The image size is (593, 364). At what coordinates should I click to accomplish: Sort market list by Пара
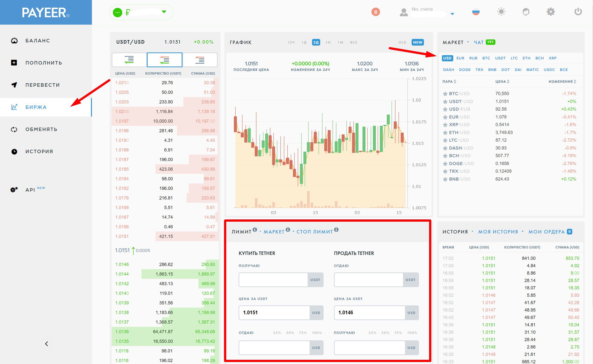pyautogui.click(x=449, y=82)
